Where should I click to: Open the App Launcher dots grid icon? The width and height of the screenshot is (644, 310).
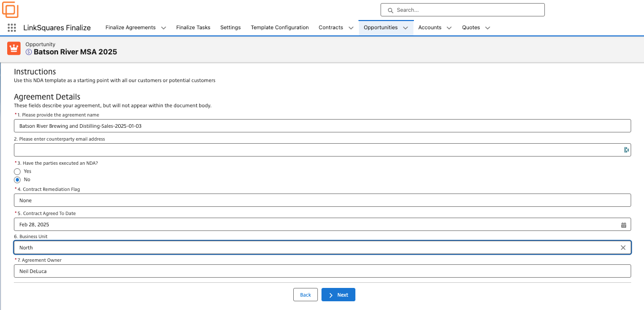click(x=12, y=28)
